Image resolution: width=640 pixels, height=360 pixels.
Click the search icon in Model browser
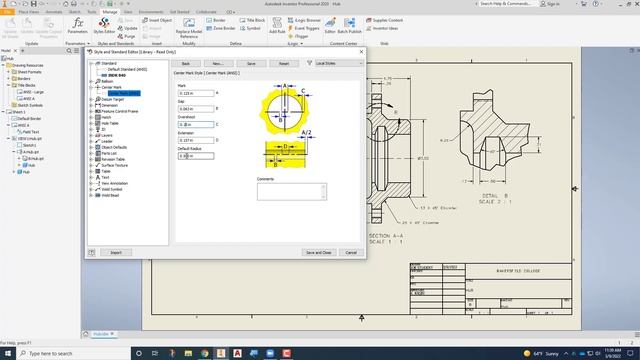pyautogui.click(x=69, y=51)
